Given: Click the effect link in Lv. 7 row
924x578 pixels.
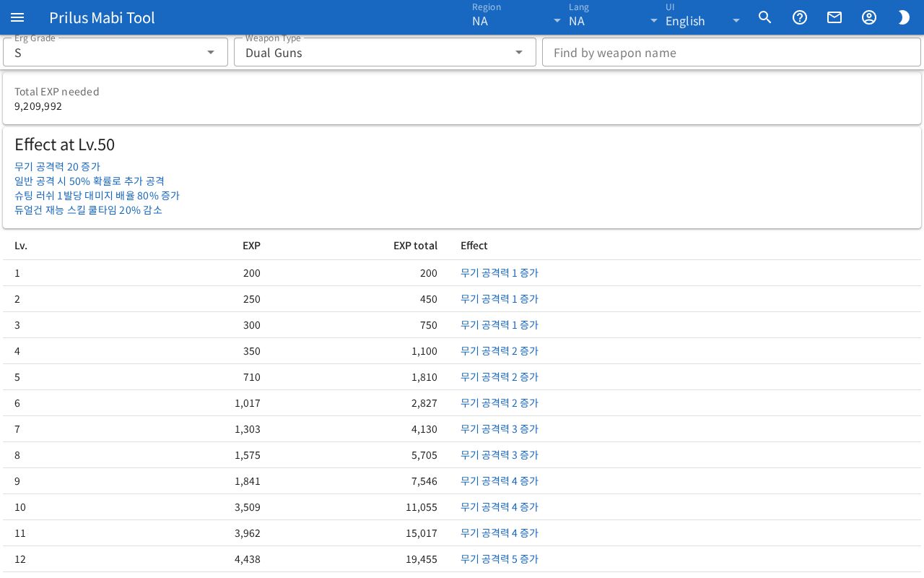Looking at the screenshot, I should [x=500, y=428].
